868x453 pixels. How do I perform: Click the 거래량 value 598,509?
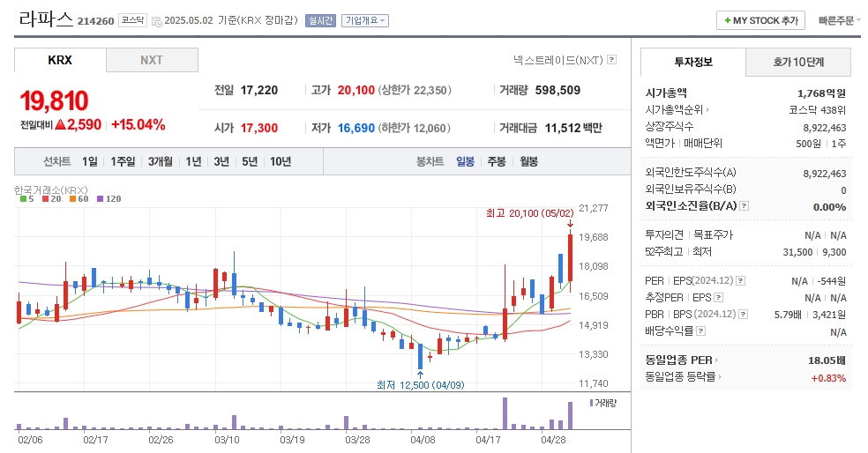(557, 90)
